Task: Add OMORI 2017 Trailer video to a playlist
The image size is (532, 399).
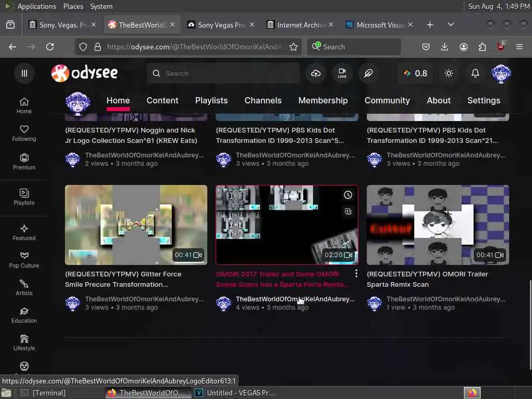Action: (348, 211)
